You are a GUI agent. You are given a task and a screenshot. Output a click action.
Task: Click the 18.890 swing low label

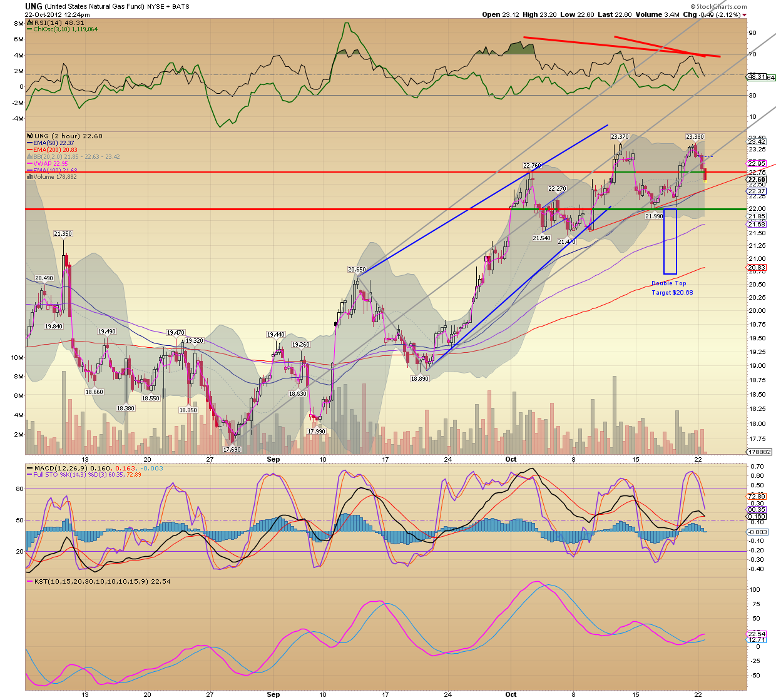pyautogui.click(x=419, y=379)
